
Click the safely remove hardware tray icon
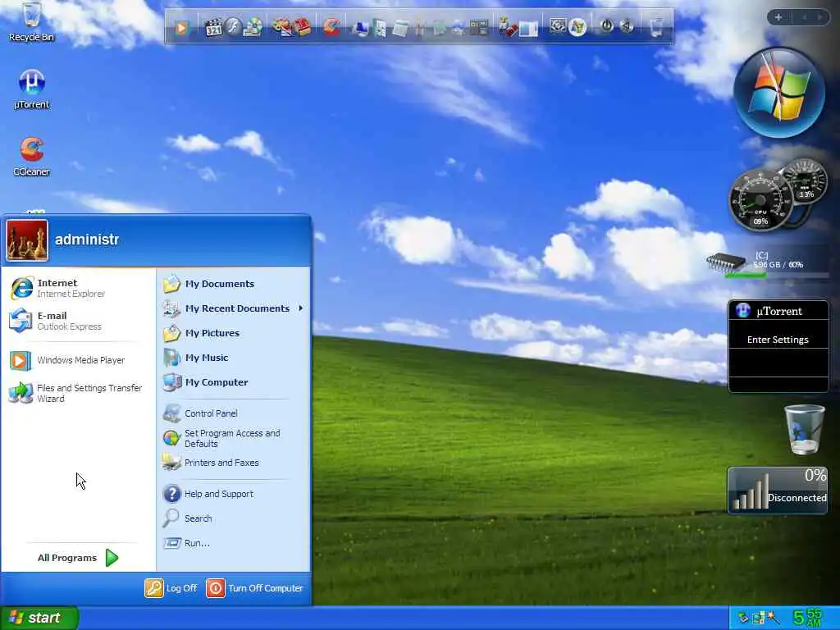[x=743, y=619]
